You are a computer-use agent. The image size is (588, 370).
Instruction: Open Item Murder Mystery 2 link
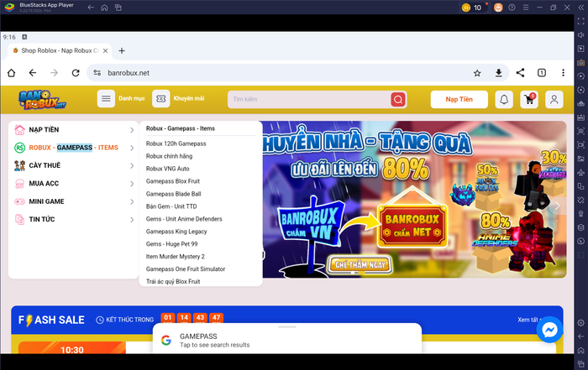(x=175, y=256)
